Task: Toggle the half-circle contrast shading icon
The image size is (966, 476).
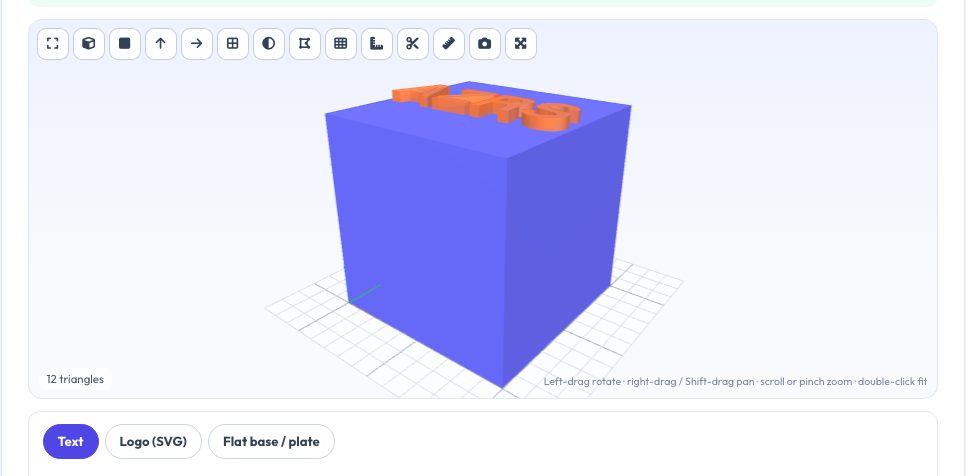Action: coord(269,44)
